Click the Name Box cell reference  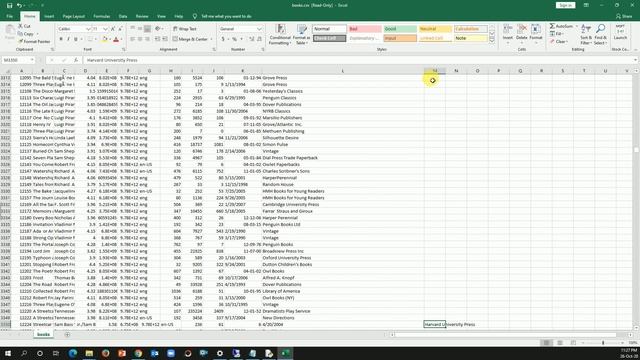tap(18, 60)
